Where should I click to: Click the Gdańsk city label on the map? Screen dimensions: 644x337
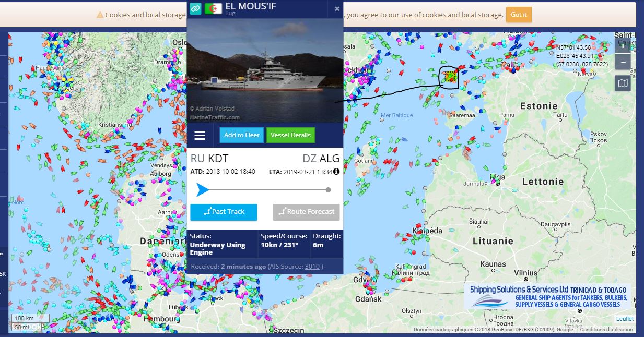(x=369, y=299)
